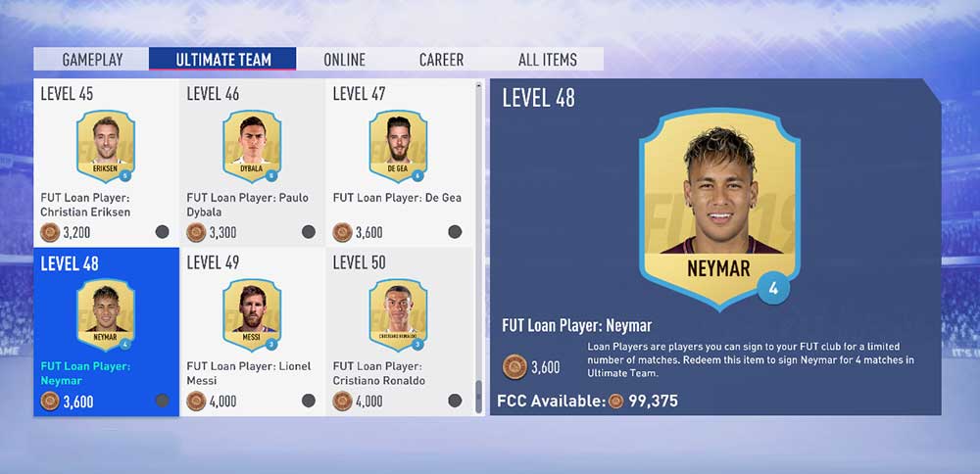The image size is (980, 474).
Task: Click coin icon next to FCC Available
Action: coord(615,401)
